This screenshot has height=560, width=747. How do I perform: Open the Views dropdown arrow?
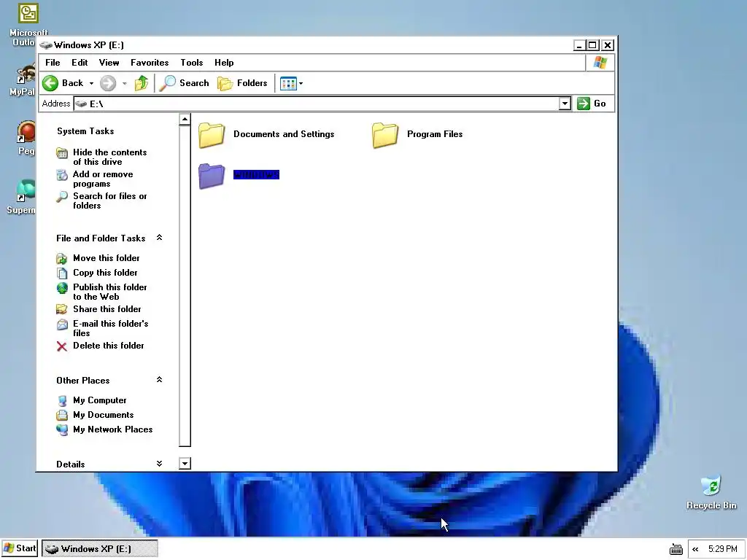coord(301,83)
